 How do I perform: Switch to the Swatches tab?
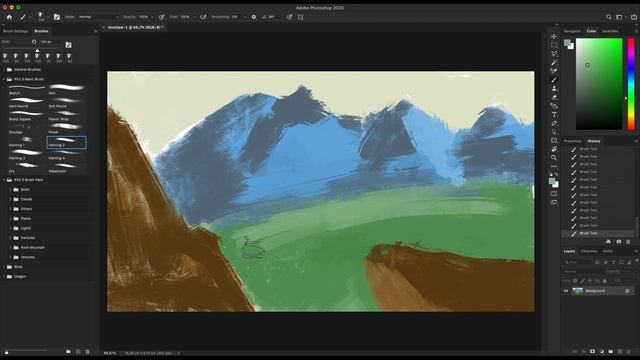[610, 31]
